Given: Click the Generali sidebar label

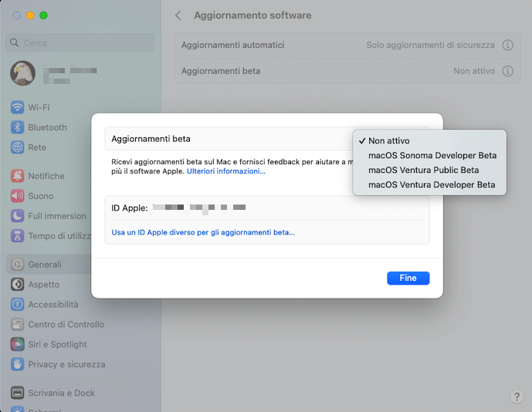Looking at the screenshot, I should click(x=45, y=265).
